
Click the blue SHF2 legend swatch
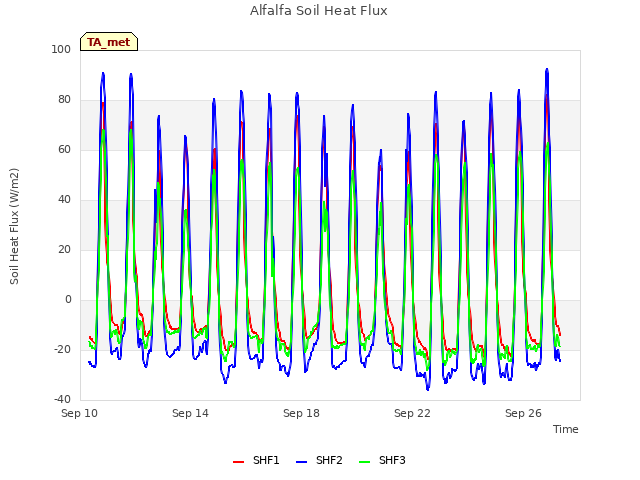301,462
